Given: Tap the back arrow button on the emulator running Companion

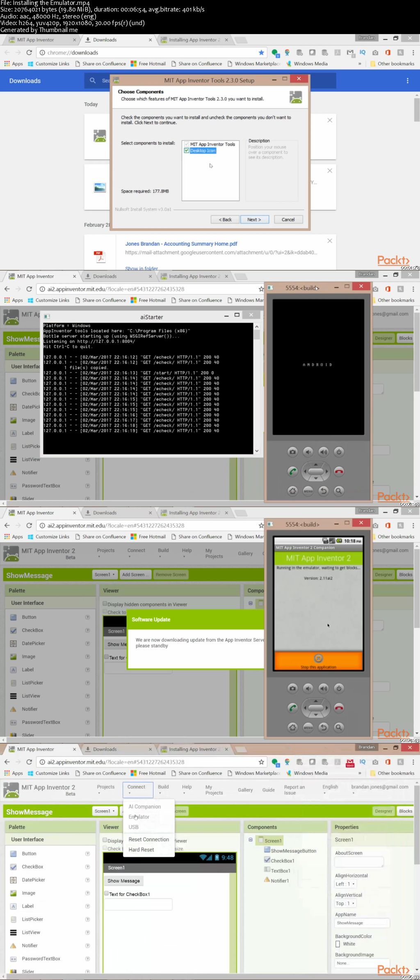Looking at the screenshot, I should point(324,727).
